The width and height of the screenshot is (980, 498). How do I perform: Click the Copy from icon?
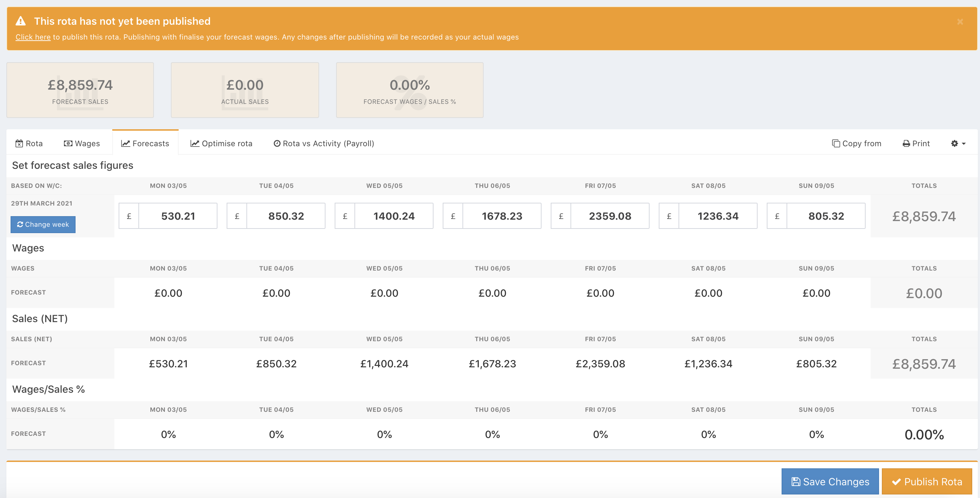pos(836,143)
